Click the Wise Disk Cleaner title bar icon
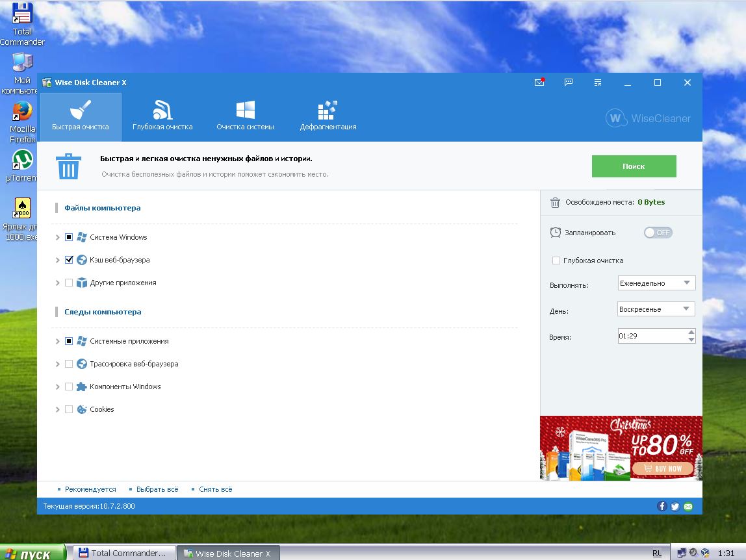Viewport: 746px width, 560px height. (47, 83)
